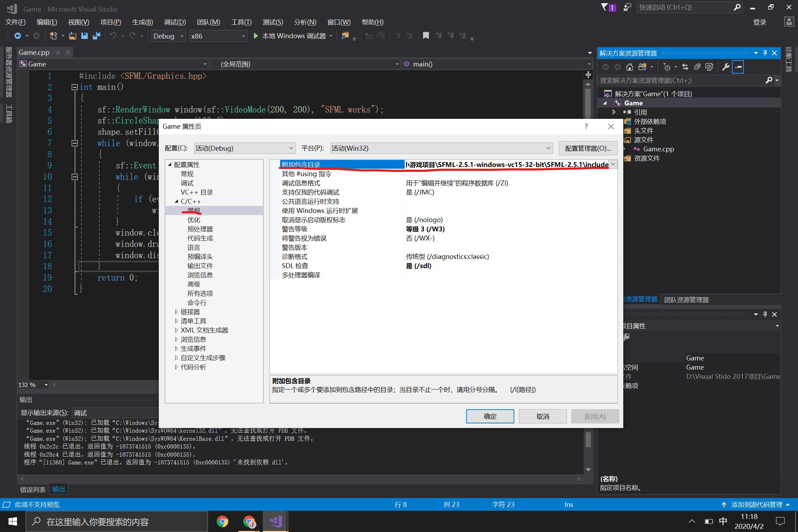The width and height of the screenshot is (798, 532).
Task: Click the Navigate Backward arrow icon
Action: [18, 35]
